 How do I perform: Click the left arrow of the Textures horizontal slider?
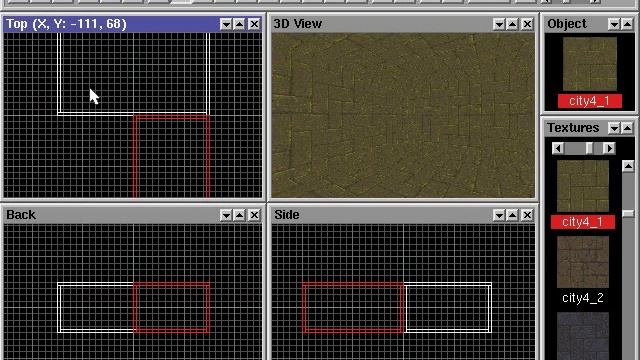[558, 148]
